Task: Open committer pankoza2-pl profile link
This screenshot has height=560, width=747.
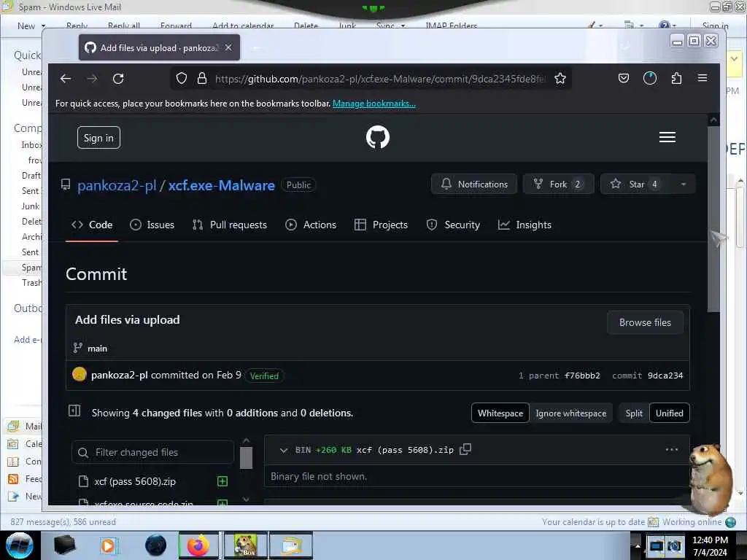Action: click(x=119, y=376)
